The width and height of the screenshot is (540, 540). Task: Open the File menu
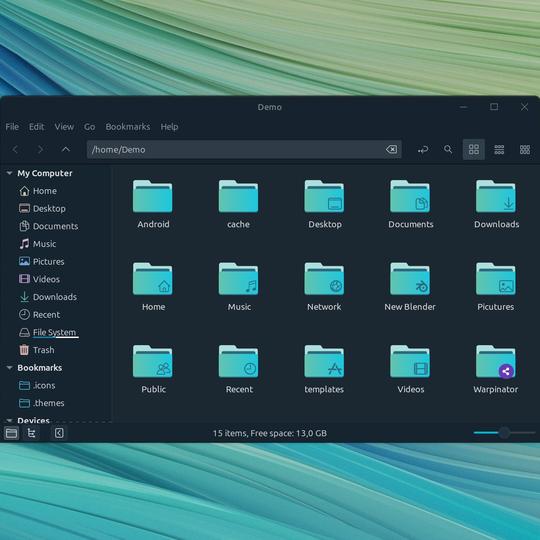(12, 127)
